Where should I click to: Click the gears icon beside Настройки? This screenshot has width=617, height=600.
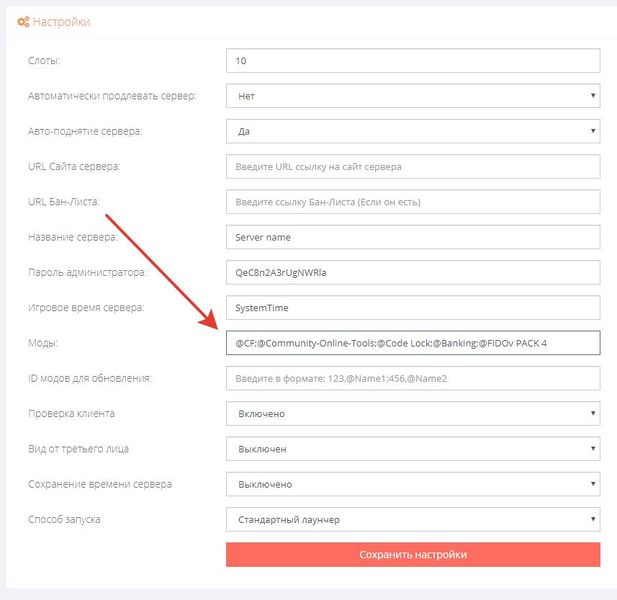23,22
